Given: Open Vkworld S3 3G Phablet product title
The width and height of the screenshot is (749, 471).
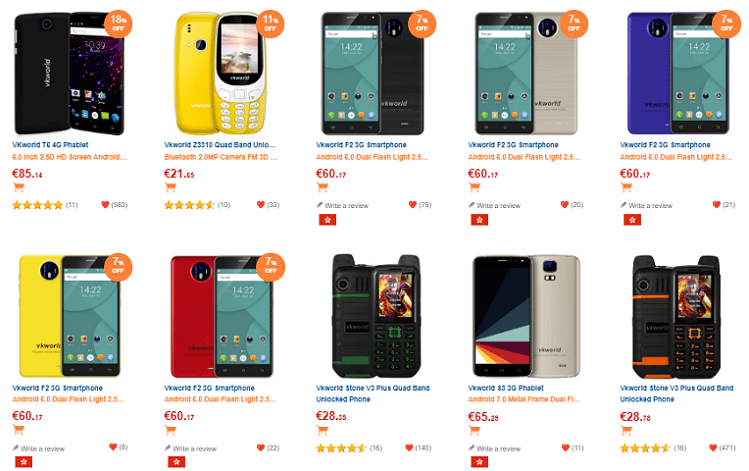Looking at the screenshot, I should coord(506,388).
